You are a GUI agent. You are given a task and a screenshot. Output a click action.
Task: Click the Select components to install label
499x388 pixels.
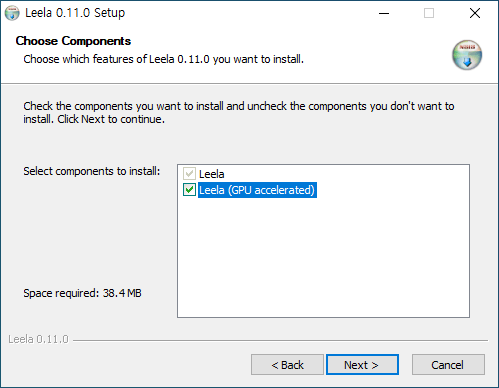[92, 171]
